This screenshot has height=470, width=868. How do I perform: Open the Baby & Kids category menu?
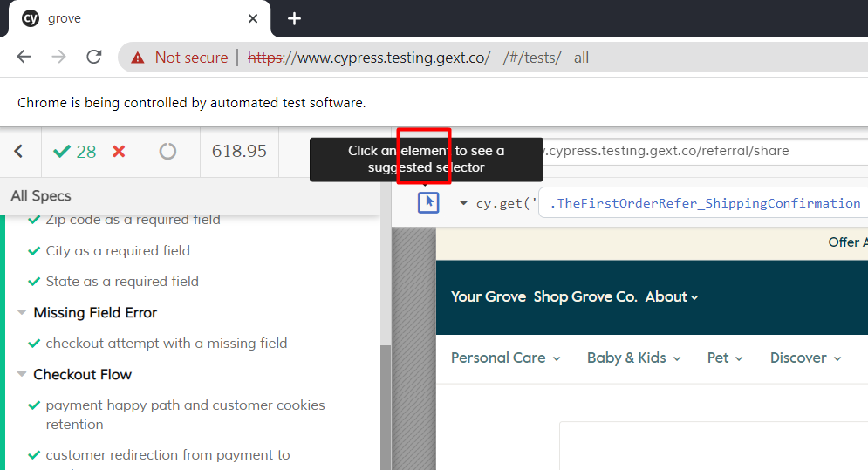pyautogui.click(x=634, y=358)
